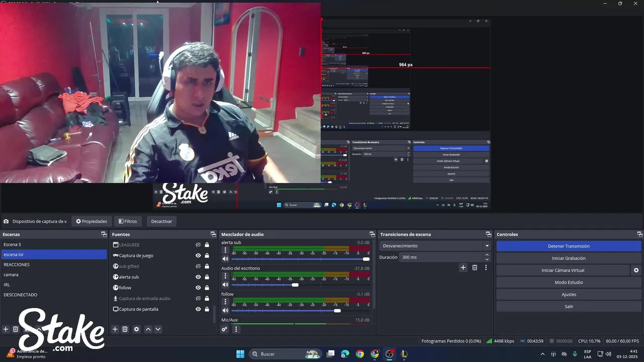
Task: Add a new source with the plus icon
Action: click(x=115, y=329)
